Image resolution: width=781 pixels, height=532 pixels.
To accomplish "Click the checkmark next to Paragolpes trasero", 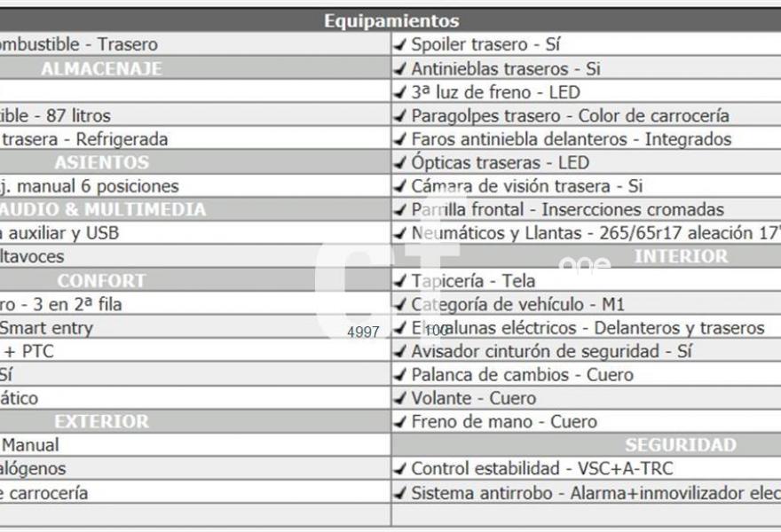I will click(x=401, y=115).
